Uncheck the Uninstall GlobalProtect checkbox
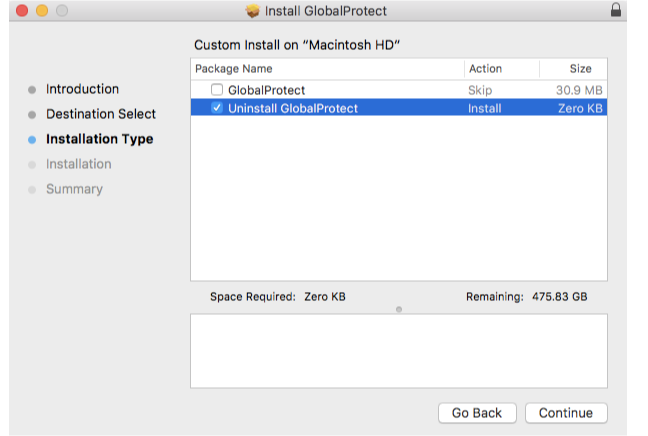This screenshot has width=648, height=436. click(x=217, y=108)
